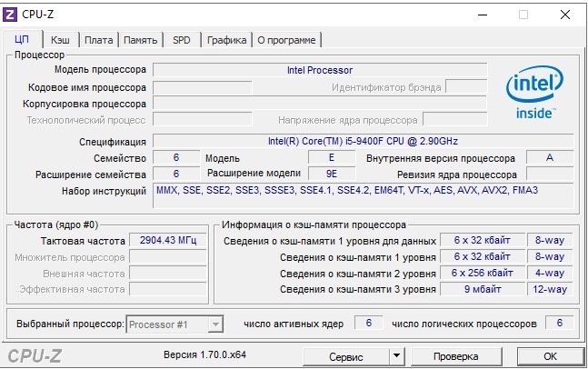Image resolution: width=588 pixels, height=369 pixels.
Task: Click the Сервис button
Action: [346, 356]
